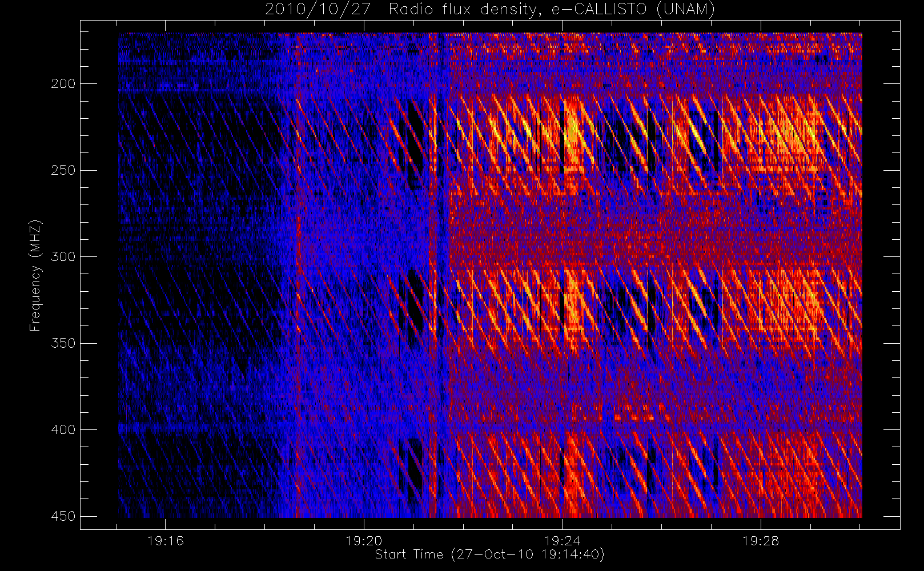Click the 19:16 time tick label
The width and height of the screenshot is (924, 571).
pos(166,541)
